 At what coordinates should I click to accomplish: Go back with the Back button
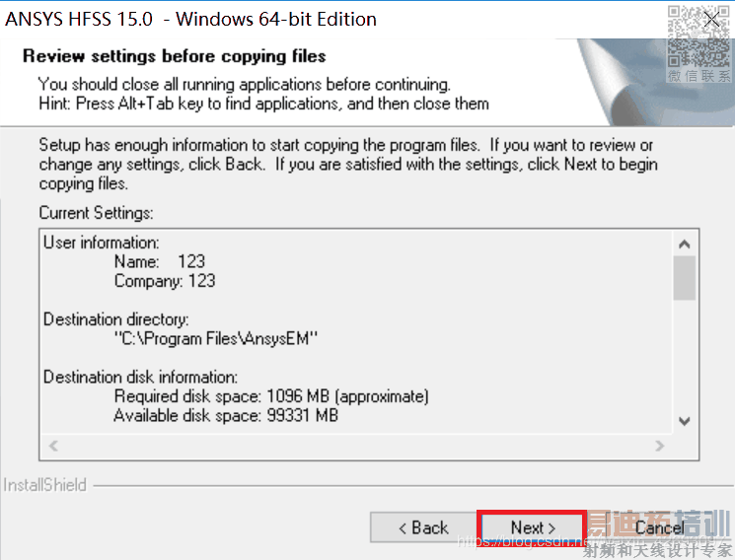422,527
